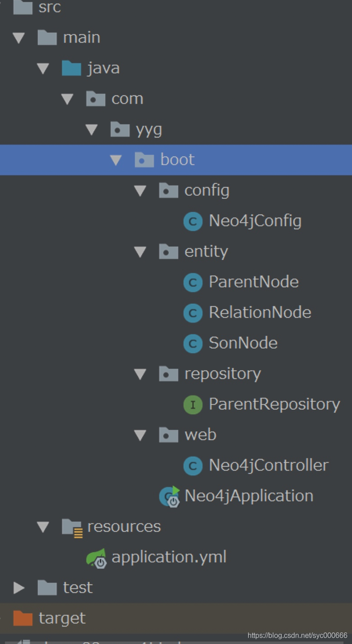Viewport: 352px width, 644px height.
Task: Expand the test folder
Action: click(x=19, y=587)
